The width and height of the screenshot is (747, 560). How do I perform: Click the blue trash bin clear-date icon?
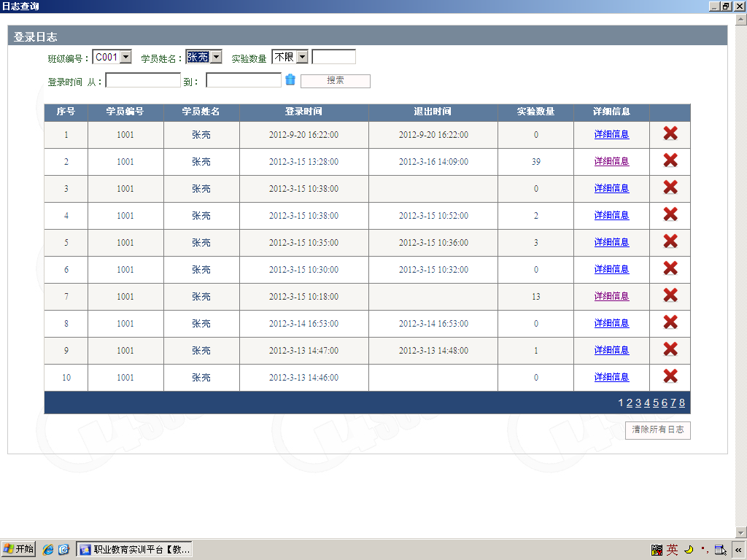290,79
